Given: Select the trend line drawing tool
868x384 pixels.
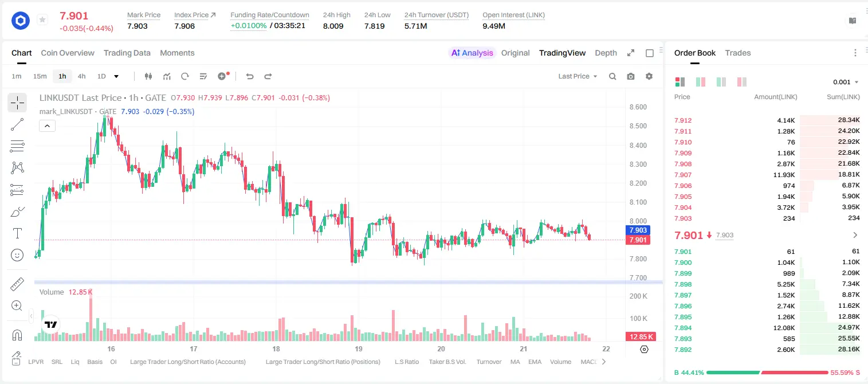Looking at the screenshot, I should tap(17, 124).
